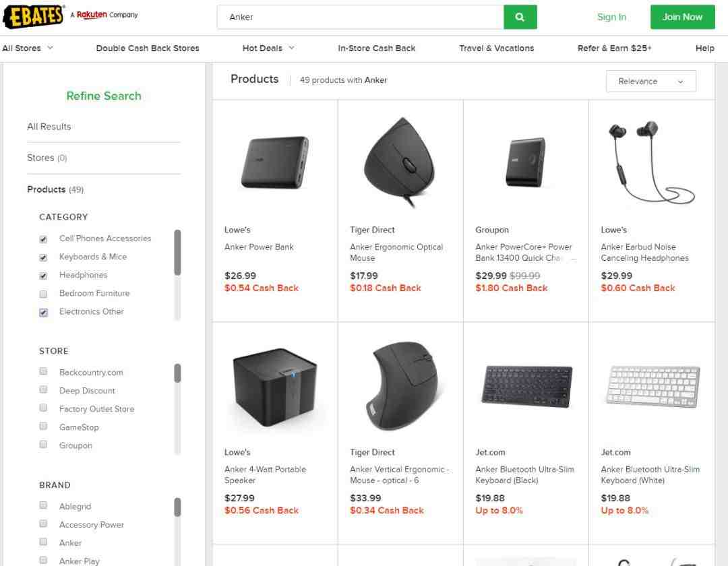Image resolution: width=728 pixels, height=566 pixels.
Task: Click the green search magnifier button
Action: pos(520,18)
